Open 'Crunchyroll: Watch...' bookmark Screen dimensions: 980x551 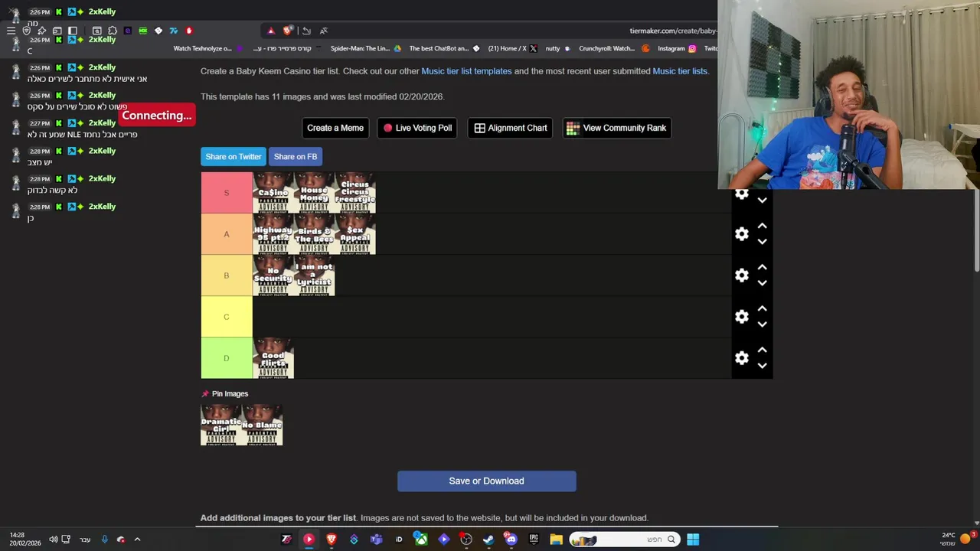613,48
